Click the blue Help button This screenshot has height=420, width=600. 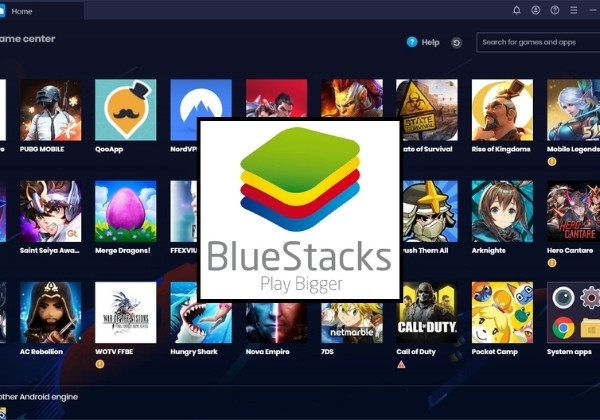tap(423, 42)
